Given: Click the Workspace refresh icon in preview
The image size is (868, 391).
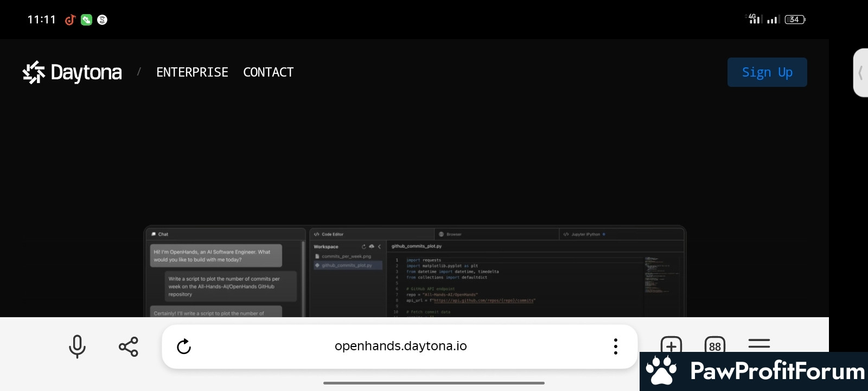Looking at the screenshot, I should (x=364, y=247).
